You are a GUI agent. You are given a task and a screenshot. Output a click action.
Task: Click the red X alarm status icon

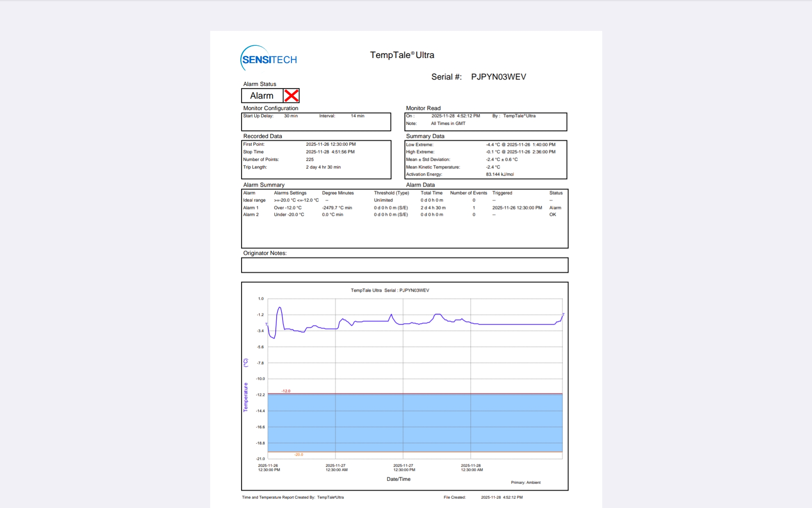(291, 96)
